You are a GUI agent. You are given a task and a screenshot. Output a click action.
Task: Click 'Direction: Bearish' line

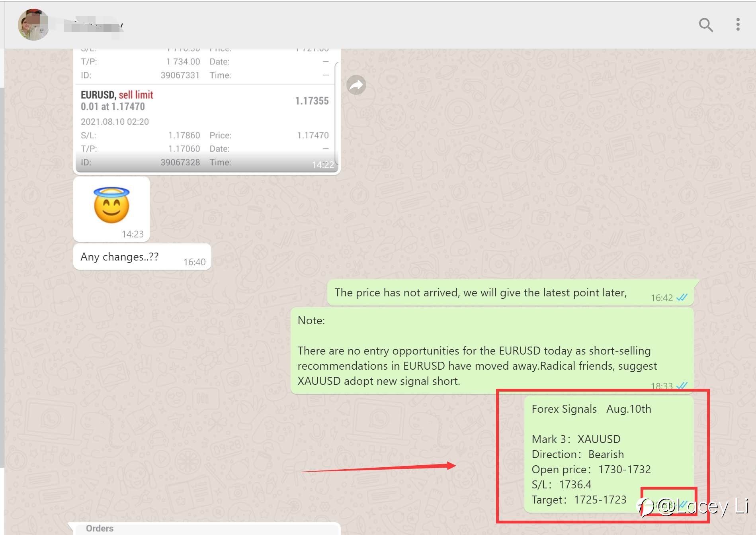point(578,454)
